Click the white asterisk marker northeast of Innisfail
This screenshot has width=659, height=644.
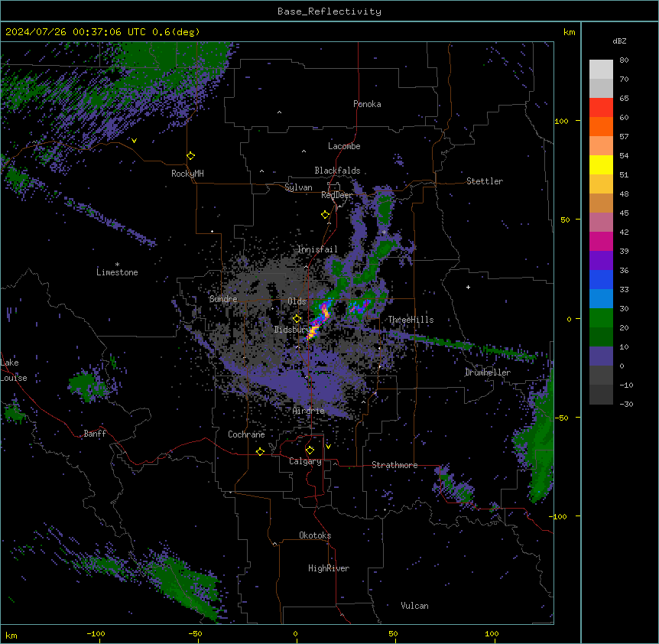(x=384, y=233)
